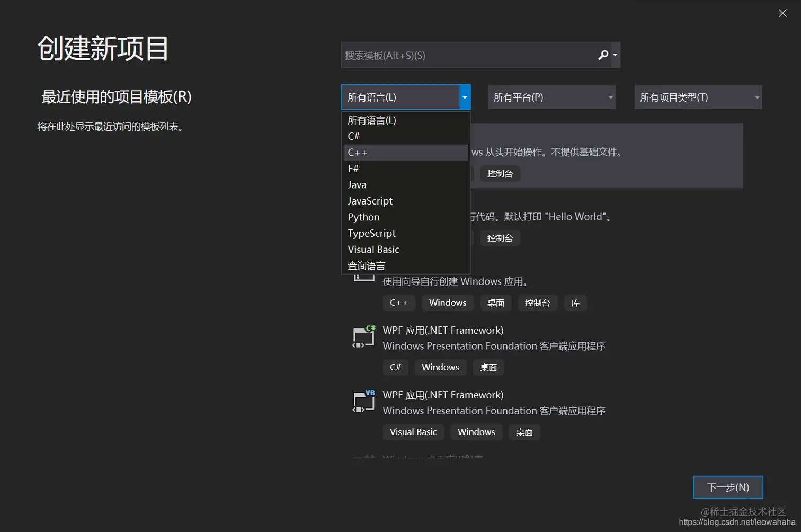Screen dimensions: 801x532
Task: Click the C++ tag of Windows wizard template
Action: pos(399,303)
